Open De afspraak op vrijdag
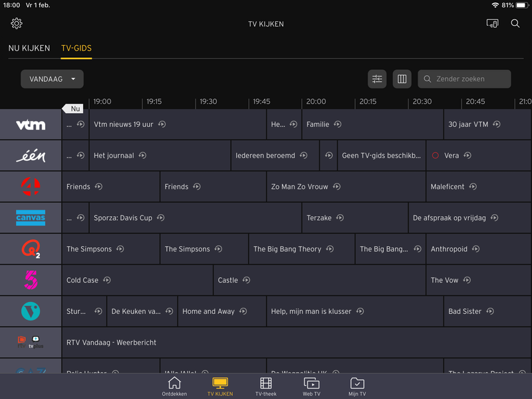This screenshot has width=532, height=399. [x=470, y=218]
